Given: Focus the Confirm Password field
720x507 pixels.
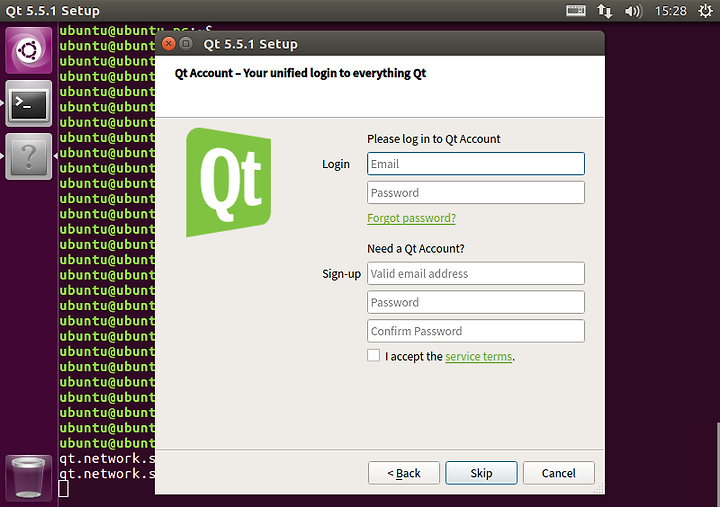Looking at the screenshot, I should pyautogui.click(x=476, y=331).
